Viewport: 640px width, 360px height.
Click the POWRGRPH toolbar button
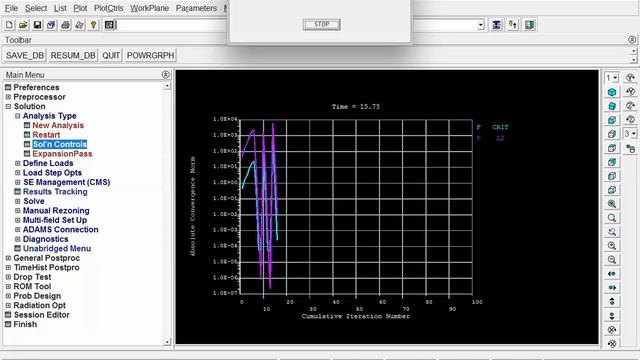pos(150,55)
